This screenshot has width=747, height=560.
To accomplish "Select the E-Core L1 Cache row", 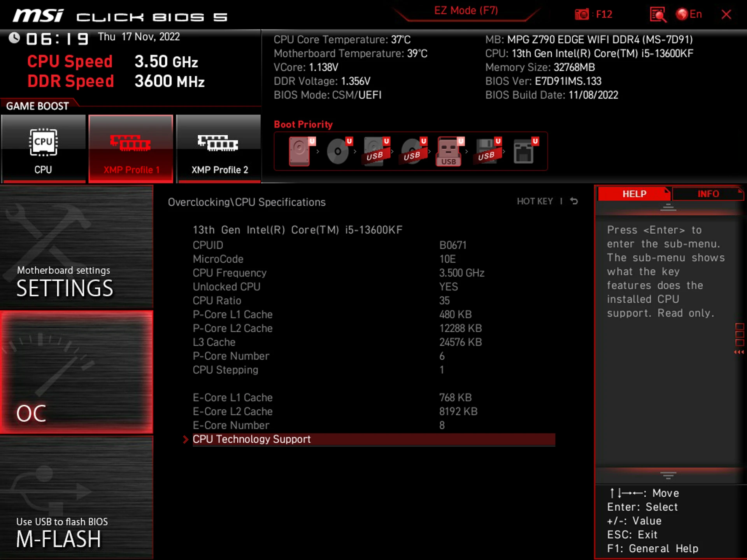I will click(373, 397).
